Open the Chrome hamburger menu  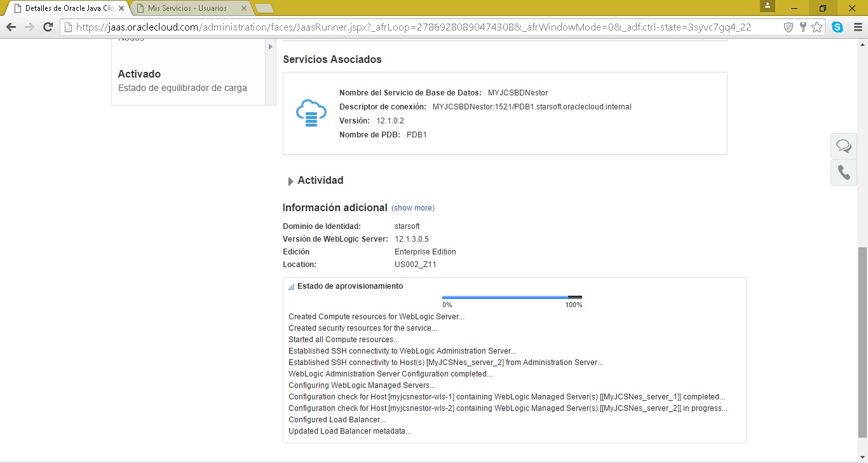855,27
